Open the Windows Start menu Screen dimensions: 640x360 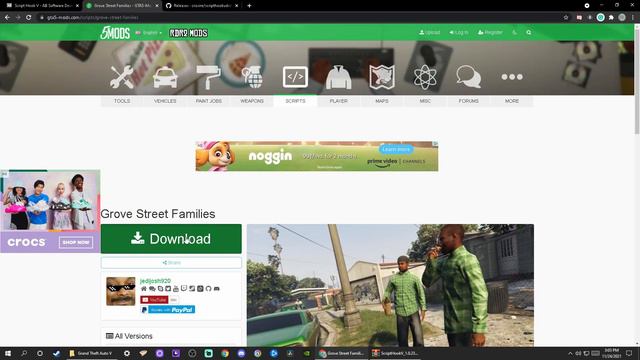click(x=7, y=353)
